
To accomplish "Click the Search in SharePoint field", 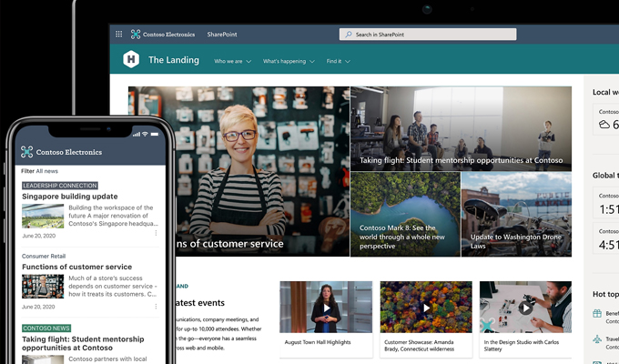I will point(428,35).
